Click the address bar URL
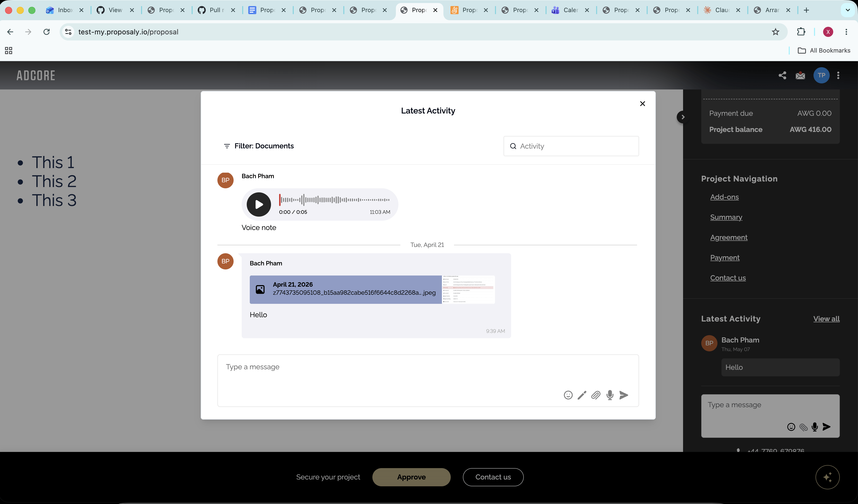This screenshot has width=858, height=504. (128, 32)
